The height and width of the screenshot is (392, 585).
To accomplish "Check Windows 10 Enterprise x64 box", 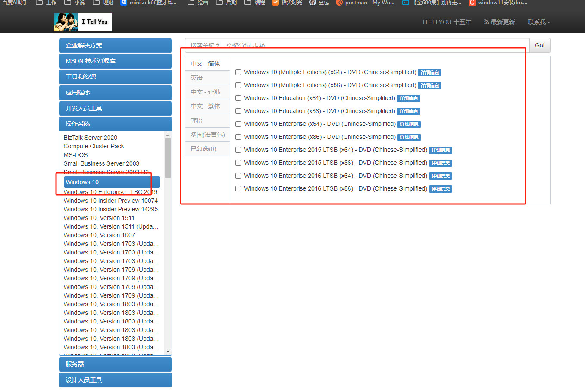I will tap(238, 124).
